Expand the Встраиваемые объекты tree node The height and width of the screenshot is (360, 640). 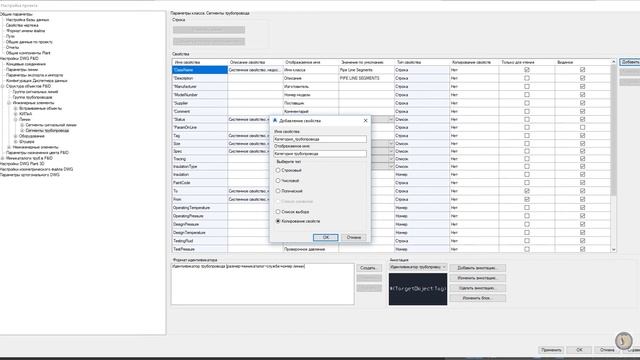point(16,109)
